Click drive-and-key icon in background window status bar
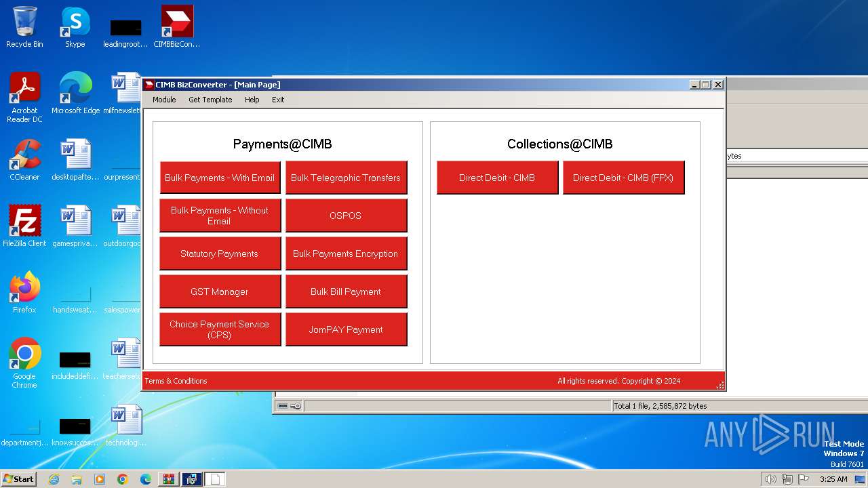 290,406
